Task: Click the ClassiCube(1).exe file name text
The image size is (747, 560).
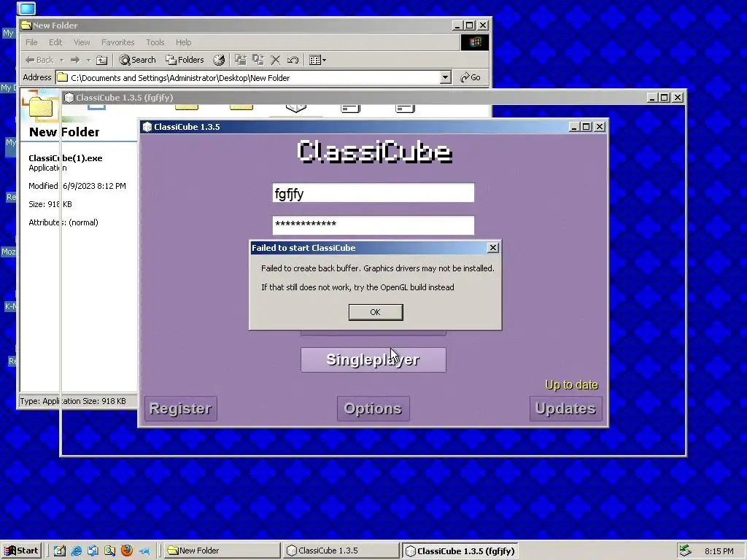Action: coord(65,158)
